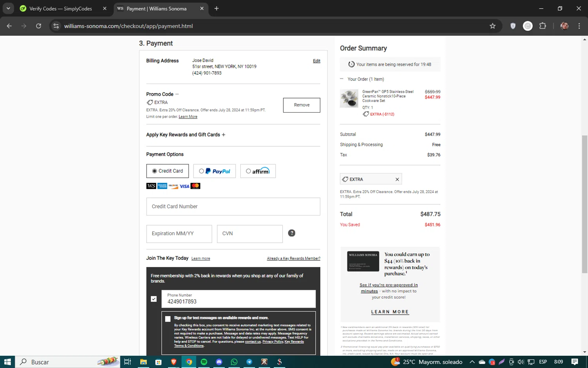588x368 pixels.
Task: Open CVN help question mark icon
Action: click(292, 233)
